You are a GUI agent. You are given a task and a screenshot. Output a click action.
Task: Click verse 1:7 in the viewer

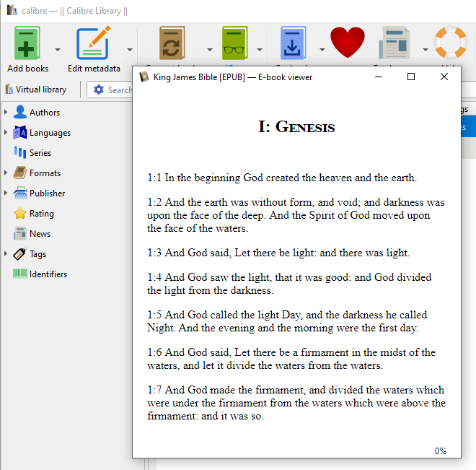[x=296, y=403]
